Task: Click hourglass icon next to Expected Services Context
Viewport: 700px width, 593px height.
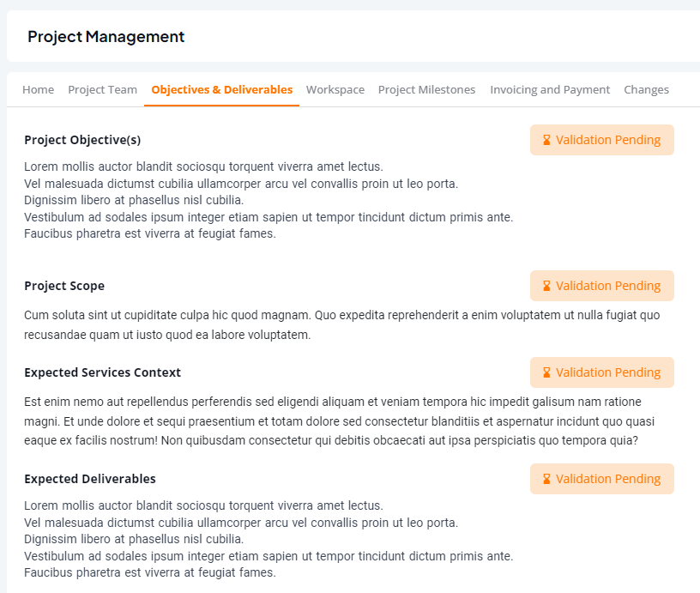Action: [x=546, y=372]
